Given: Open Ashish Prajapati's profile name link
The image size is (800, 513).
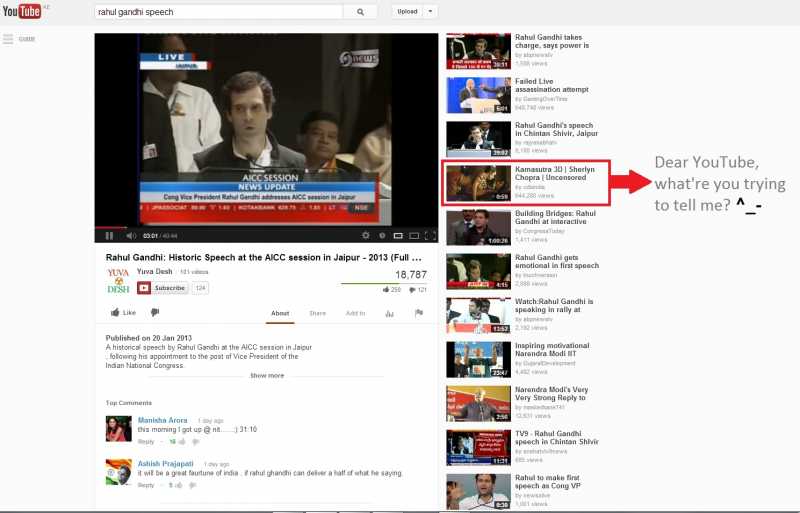Looking at the screenshot, I should click(x=165, y=464).
